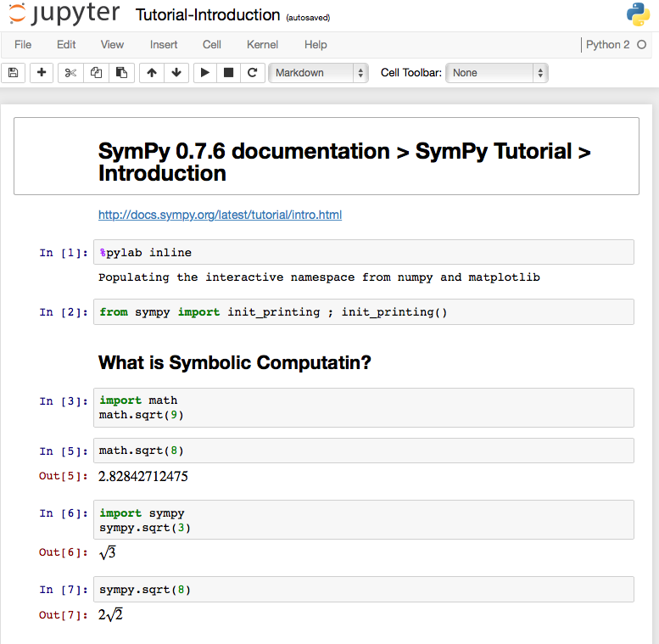The width and height of the screenshot is (659, 644).
Task: Click the In [5]: prompt
Action: (x=64, y=451)
